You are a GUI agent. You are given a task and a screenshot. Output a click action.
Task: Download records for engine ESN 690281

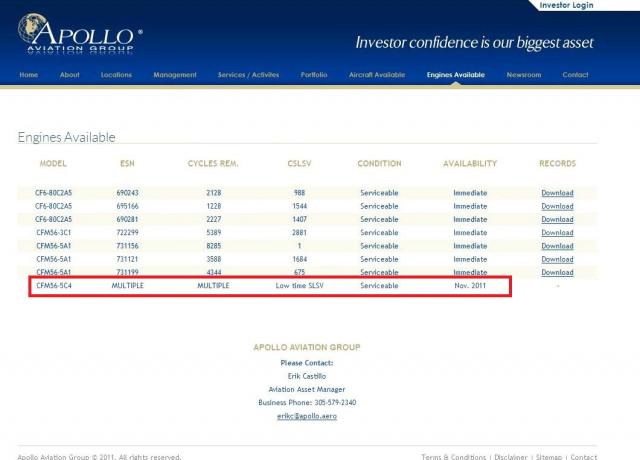coord(557,219)
